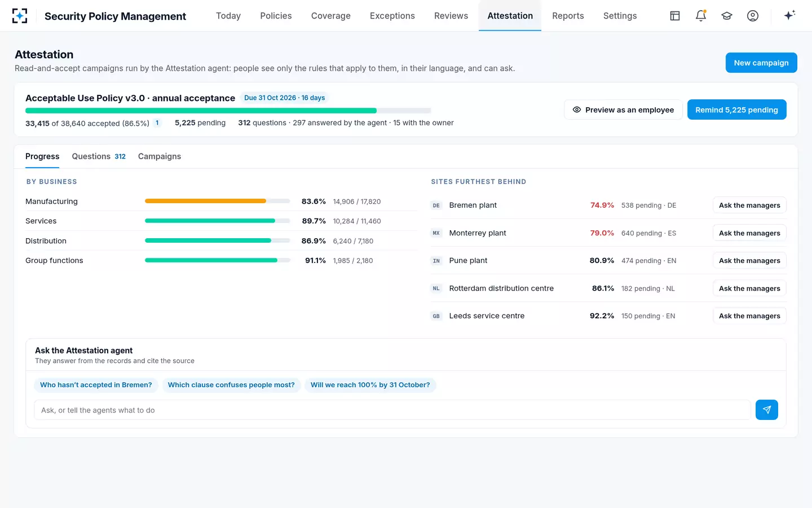Open the Reports tab
Viewport: 812px width, 508px height.
(568, 16)
